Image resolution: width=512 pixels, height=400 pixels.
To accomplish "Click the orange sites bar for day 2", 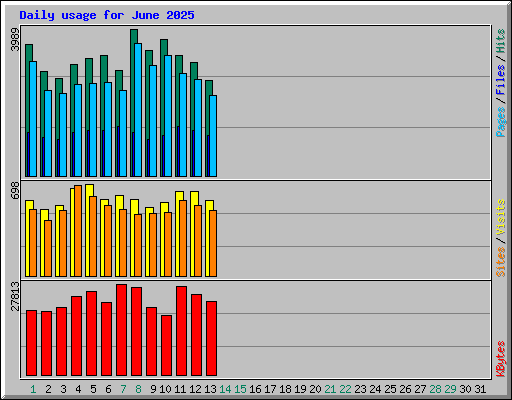I will pos(48,248).
